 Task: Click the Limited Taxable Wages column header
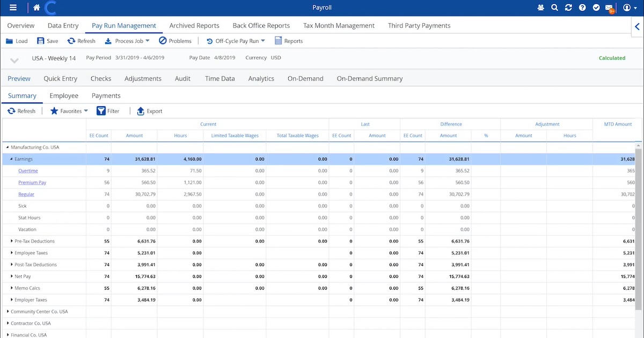coord(235,136)
